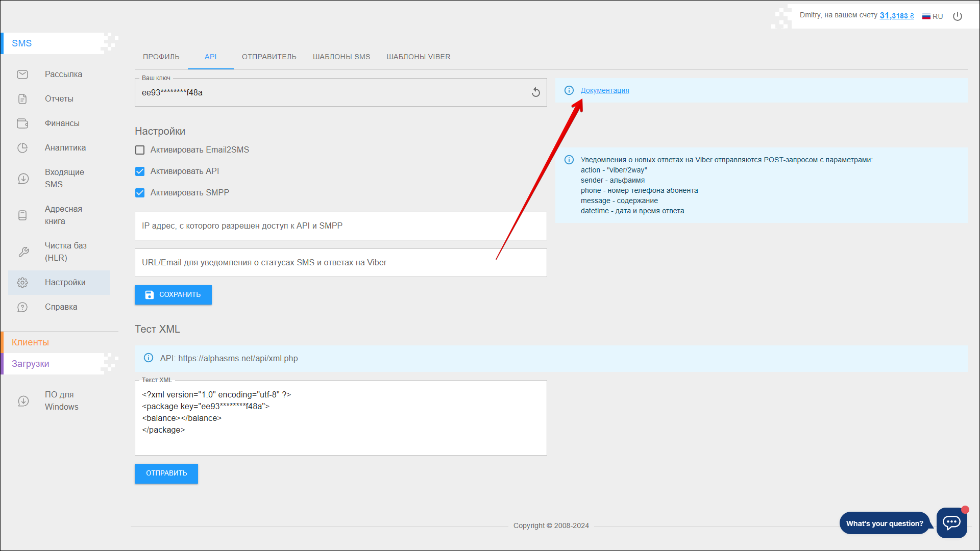
Task: Enable the Активировать Email2SMS checkbox
Action: click(140, 150)
